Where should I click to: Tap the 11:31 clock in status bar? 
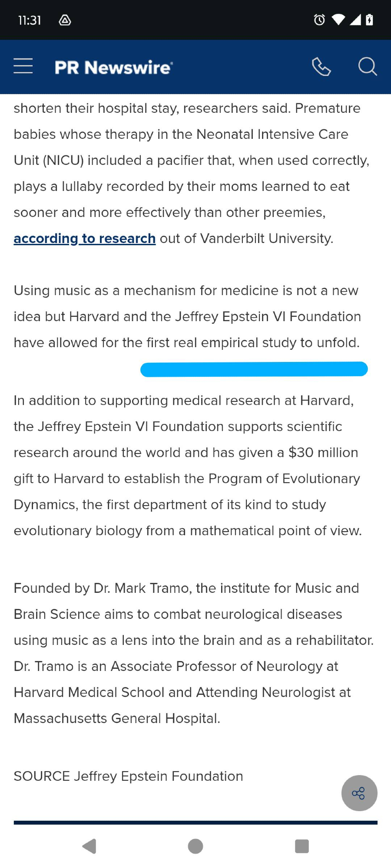pyautogui.click(x=30, y=20)
